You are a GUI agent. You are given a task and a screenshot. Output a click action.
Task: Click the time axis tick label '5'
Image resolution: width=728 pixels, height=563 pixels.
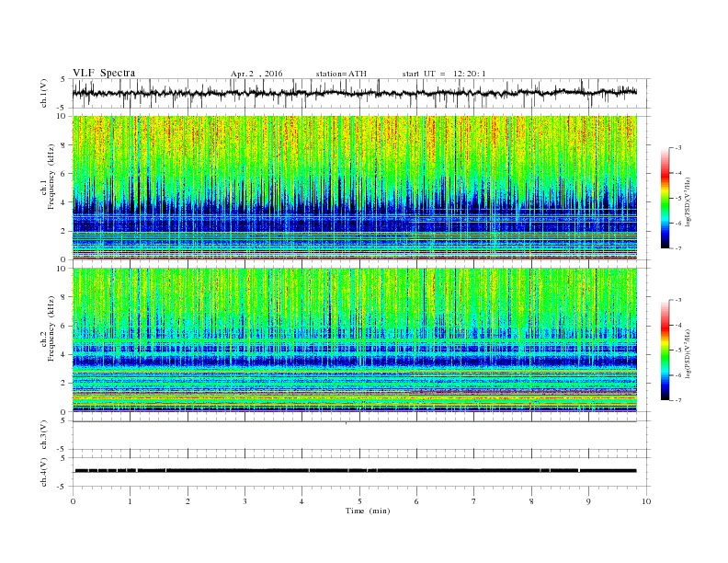(x=359, y=501)
